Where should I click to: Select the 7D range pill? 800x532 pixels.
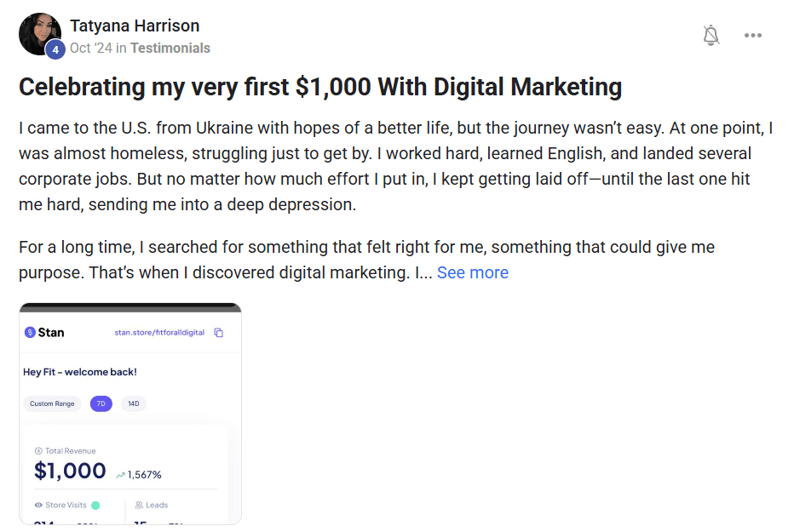pyautogui.click(x=101, y=403)
